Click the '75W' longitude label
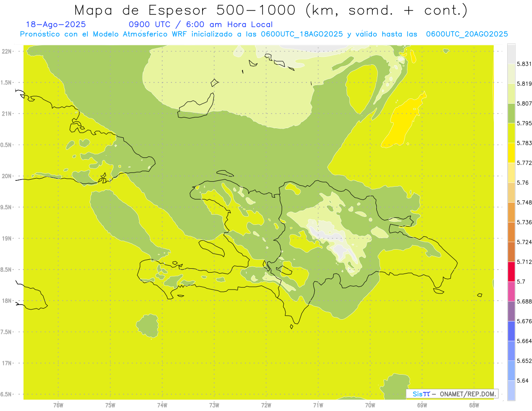 [110, 405]
